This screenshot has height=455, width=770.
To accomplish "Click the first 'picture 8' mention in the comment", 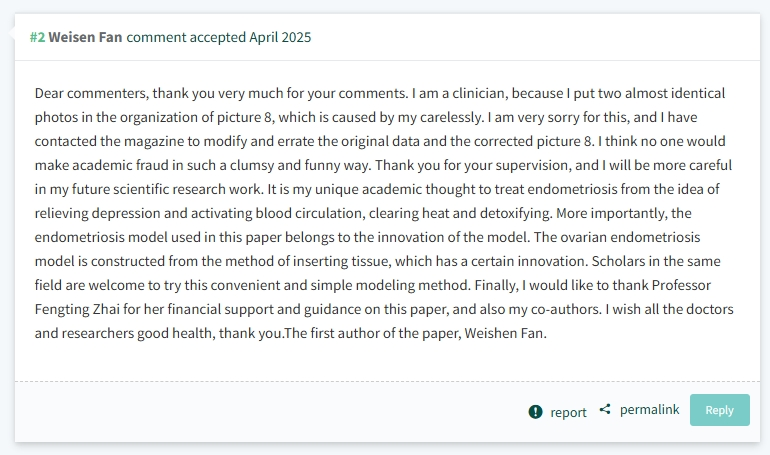I will [x=244, y=117].
